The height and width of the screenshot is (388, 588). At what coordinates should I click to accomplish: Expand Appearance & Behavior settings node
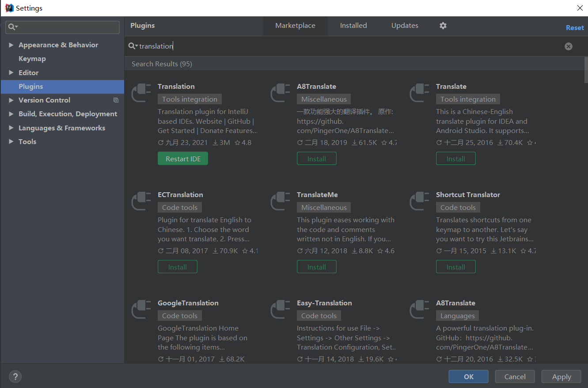click(x=11, y=45)
